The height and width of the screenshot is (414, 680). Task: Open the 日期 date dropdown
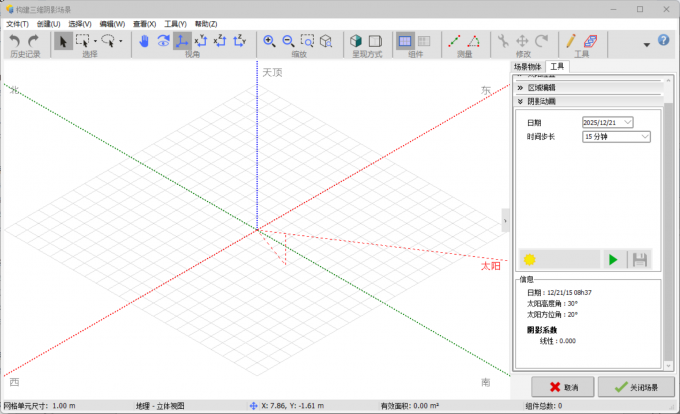point(608,123)
